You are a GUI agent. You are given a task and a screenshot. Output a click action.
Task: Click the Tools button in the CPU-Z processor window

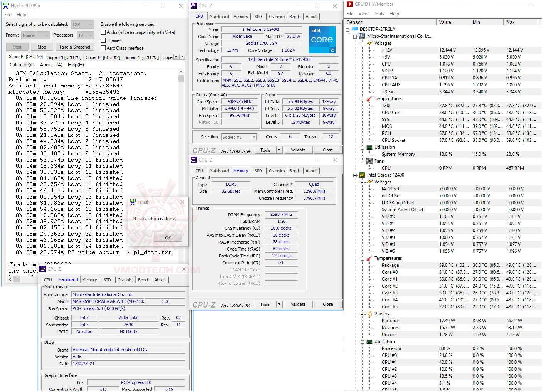[x=265, y=150]
